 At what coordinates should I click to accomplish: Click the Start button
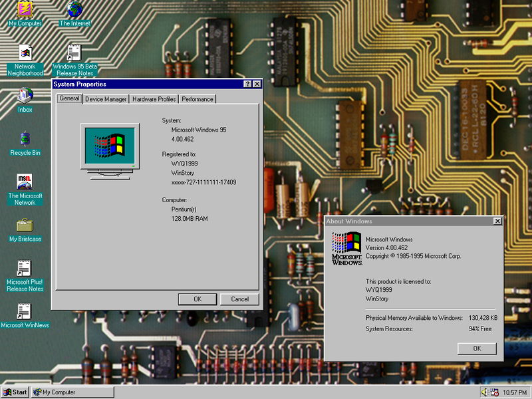pyautogui.click(x=14, y=392)
